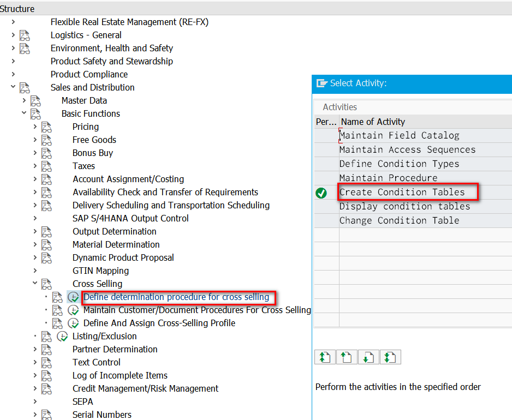The width and height of the screenshot is (512, 420).
Task: Click the next page (single down arrow) button
Action: coord(368,357)
